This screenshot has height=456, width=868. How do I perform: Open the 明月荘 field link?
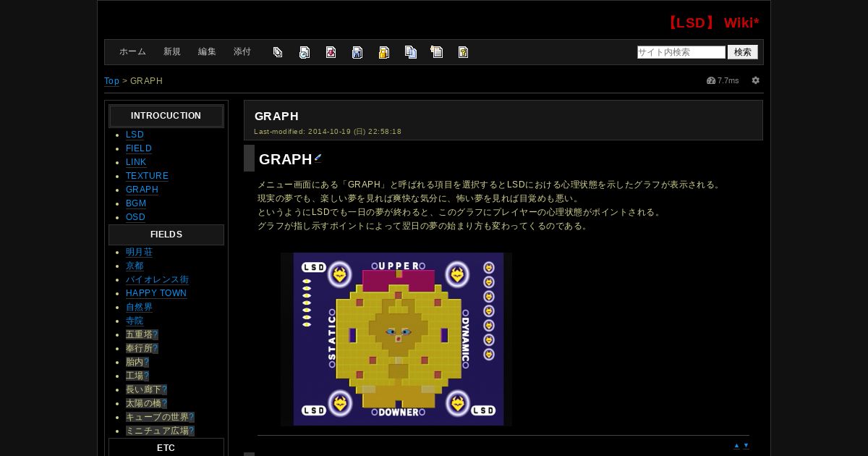(x=139, y=252)
